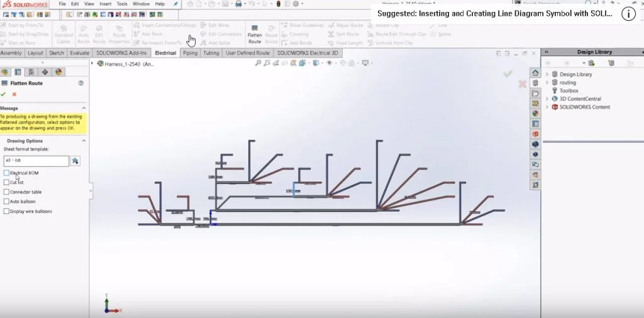Switch to the SOLIDWORKS Electrical 3D tab

pyautogui.click(x=308, y=53)
